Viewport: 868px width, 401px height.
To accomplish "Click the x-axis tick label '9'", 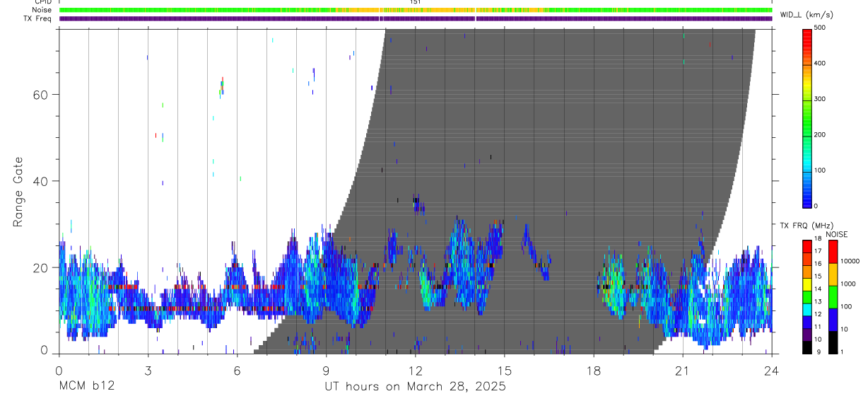I will (x=326, y=370).
